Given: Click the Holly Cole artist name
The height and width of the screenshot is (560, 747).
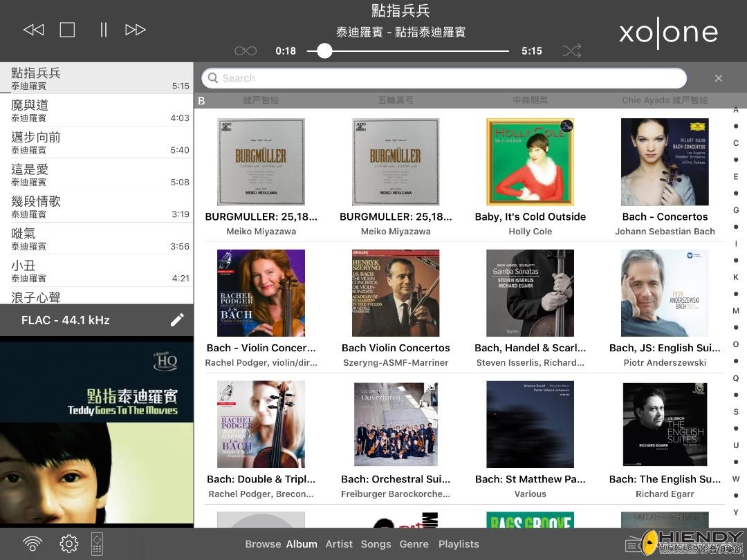Looking at the screenshot, I should pyautogui.click(x=531, y=232).
